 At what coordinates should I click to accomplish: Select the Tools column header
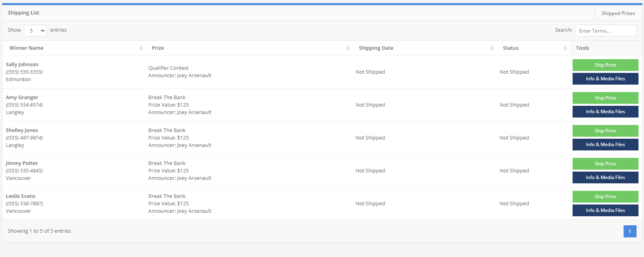click(x=582, y=48)
